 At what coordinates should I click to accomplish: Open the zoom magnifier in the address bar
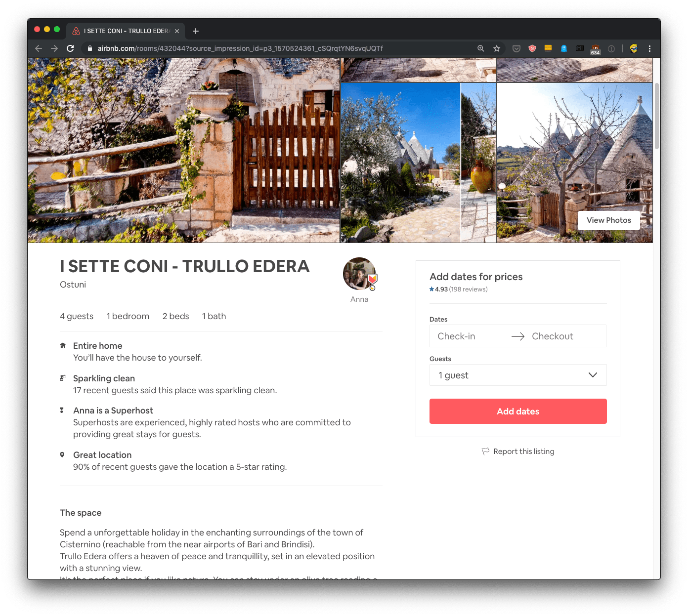click(x=480, y=48)
